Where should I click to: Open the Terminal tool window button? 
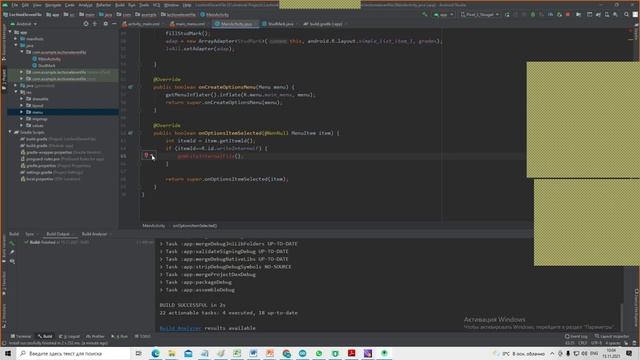coord(21,336)
